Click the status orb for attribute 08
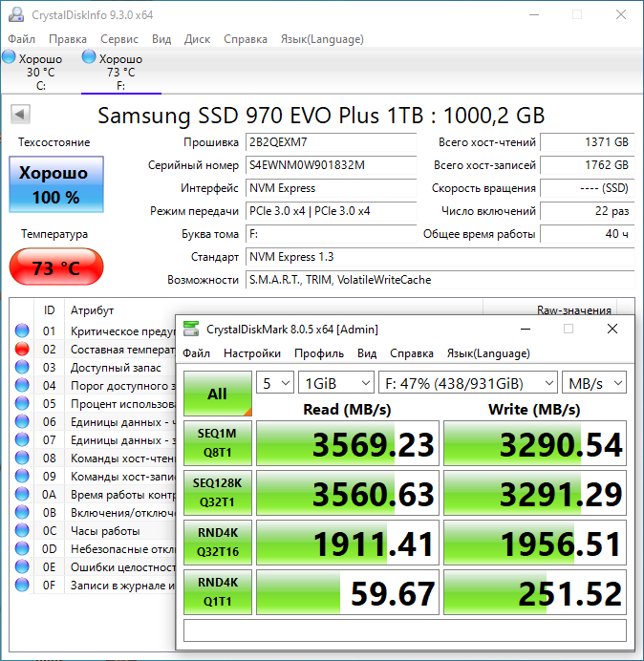Image resolution: width=644 pixels, height=661 pixels. (x=22, y=458)
